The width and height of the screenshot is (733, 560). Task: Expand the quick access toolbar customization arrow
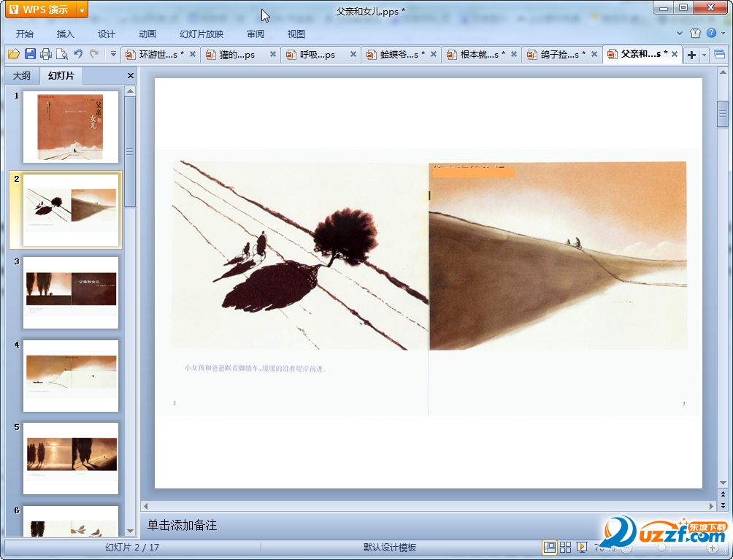[x=113, y=54]
